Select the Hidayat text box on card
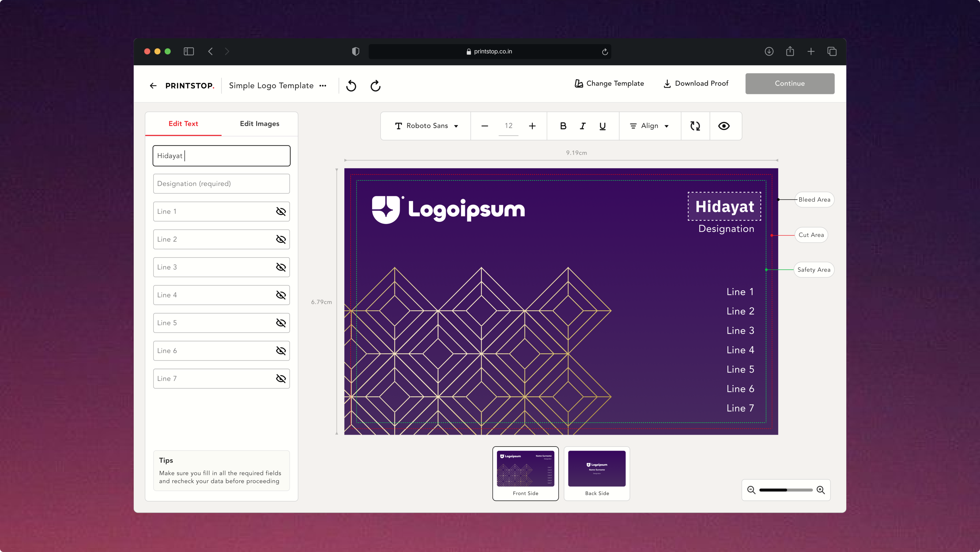Viewport: 980px width, 552px height. (724, 206)
